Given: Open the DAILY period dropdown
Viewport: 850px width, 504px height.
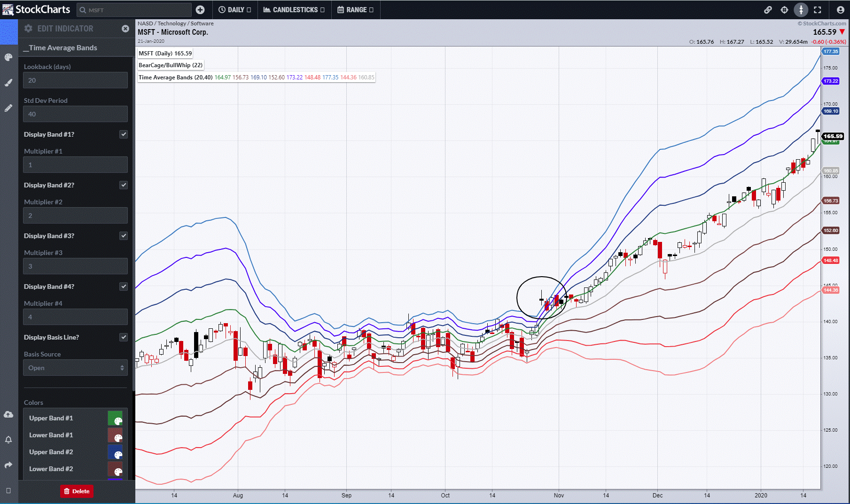Looking at the screenshot, I should 234,10.
